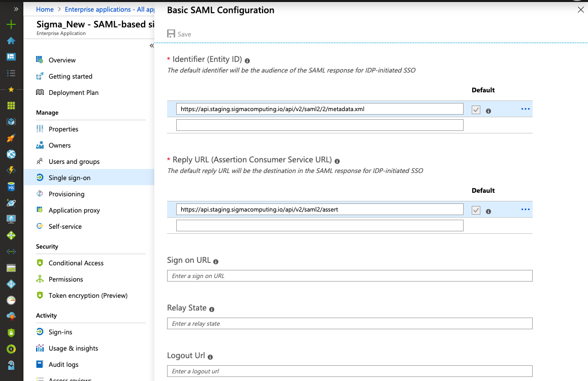Click the Sign on URL input field
The image size is (588, 381).
pyautogui.click(x=349, y=275)
